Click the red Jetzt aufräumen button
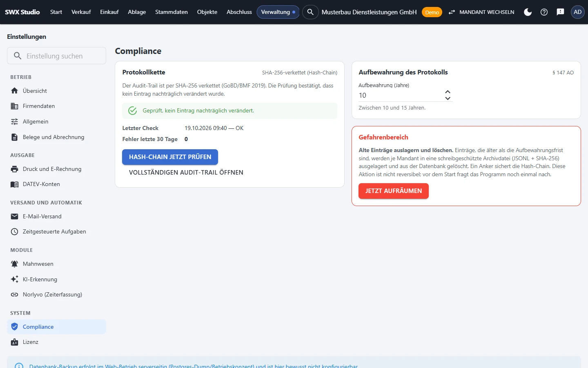Image resolution: width=588 pixels, height=368 pixels. 394,191
